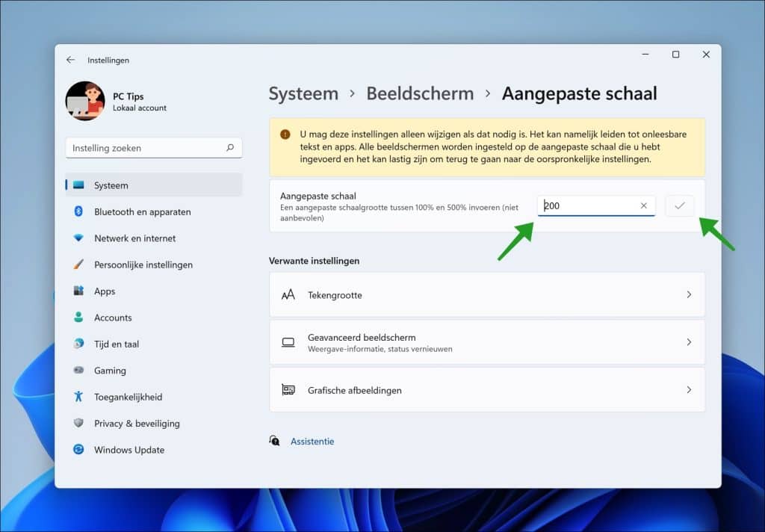Image resolution: width=765 pixels, height=532 pixels.
Task: Click the PC Tips profile picture
Action: (x=85, y=101)
